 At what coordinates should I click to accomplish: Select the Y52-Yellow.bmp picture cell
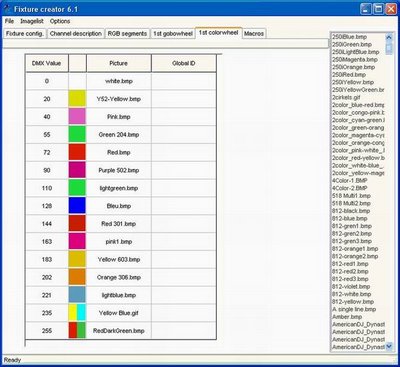pos(119,99)
